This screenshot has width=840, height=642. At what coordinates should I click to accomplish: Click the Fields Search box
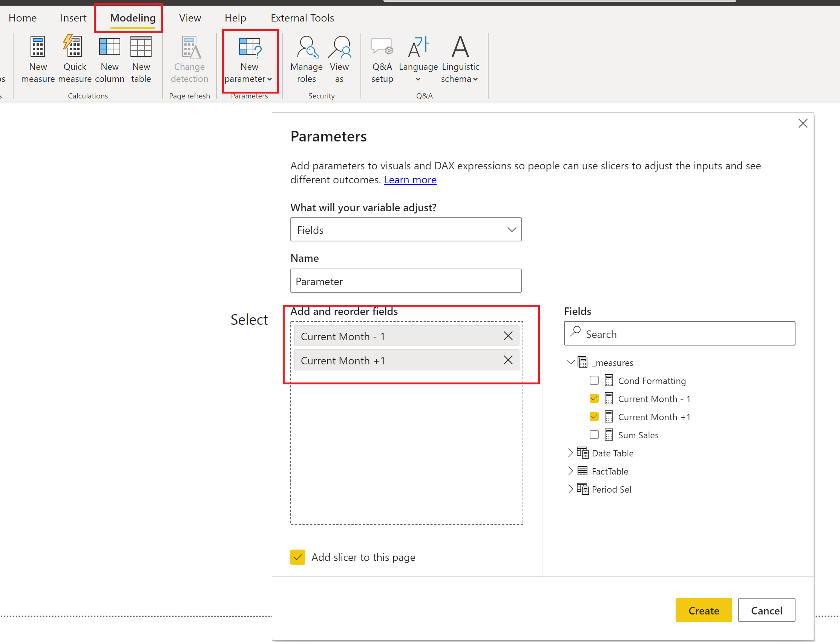tap(679, 333)
